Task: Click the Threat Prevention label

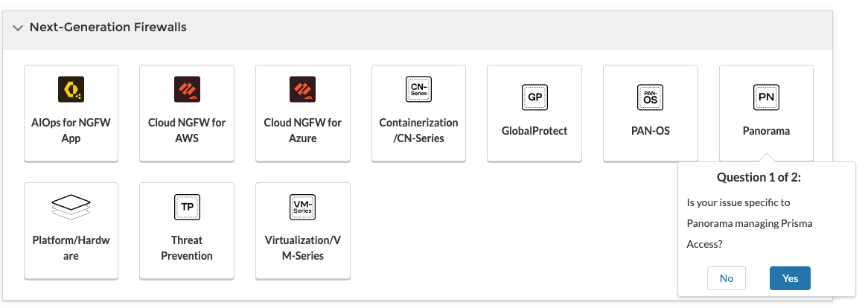Action: pos(187,248)
